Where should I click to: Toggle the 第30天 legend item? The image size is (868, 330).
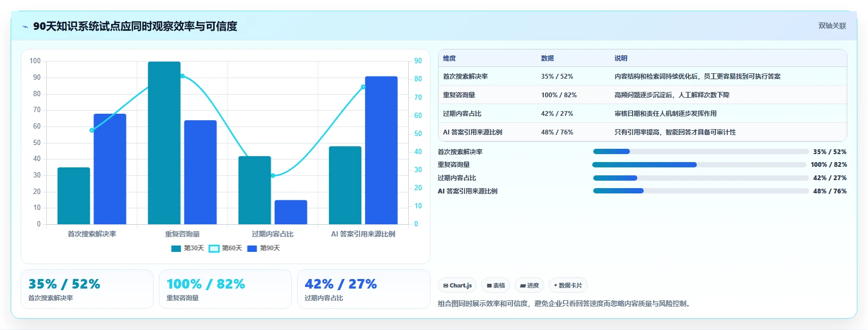pyautogui.click(x=188, y=248)
